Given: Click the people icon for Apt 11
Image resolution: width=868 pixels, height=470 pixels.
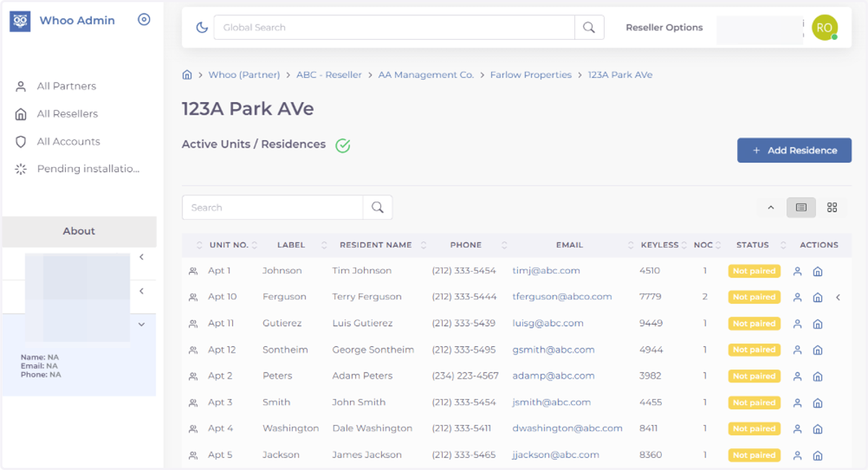Looking at the screenshot, I should (193, 324).
